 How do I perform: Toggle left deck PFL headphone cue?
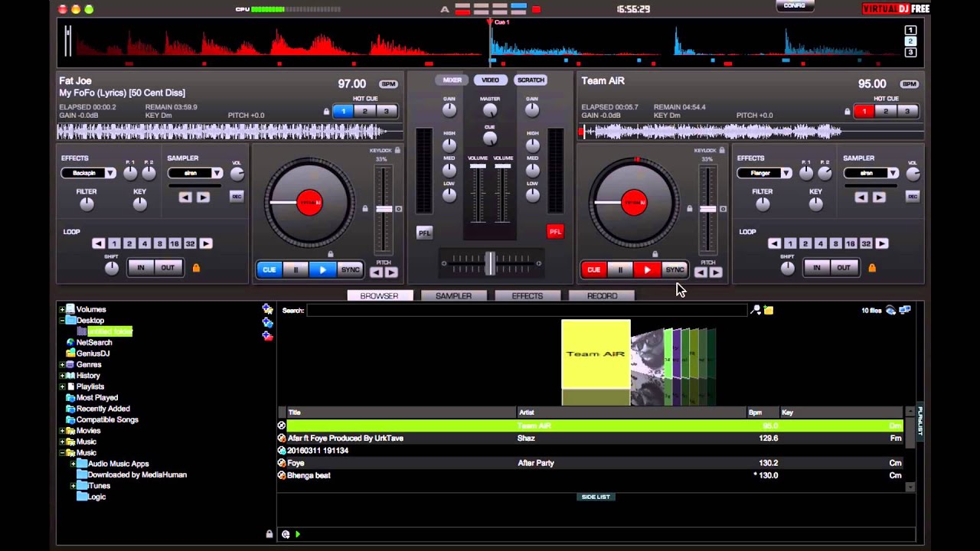point(424,233)
